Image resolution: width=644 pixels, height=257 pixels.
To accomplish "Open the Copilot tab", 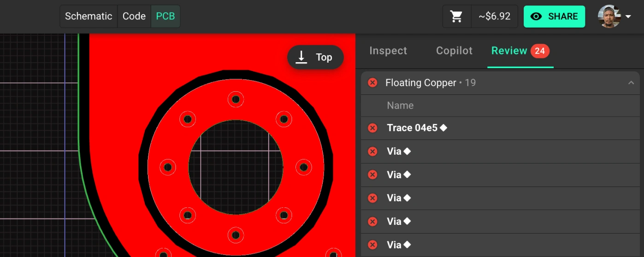I will point(454,51).
